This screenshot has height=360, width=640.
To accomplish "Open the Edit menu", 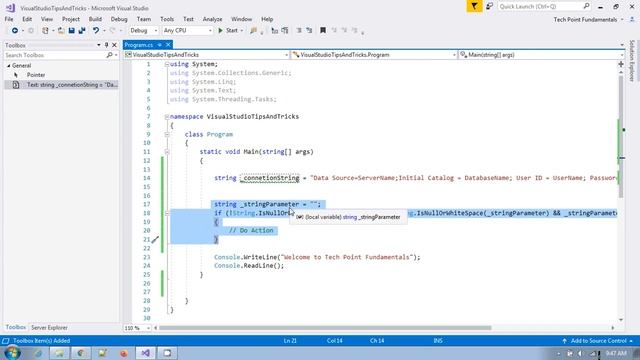I will point(27,19).
